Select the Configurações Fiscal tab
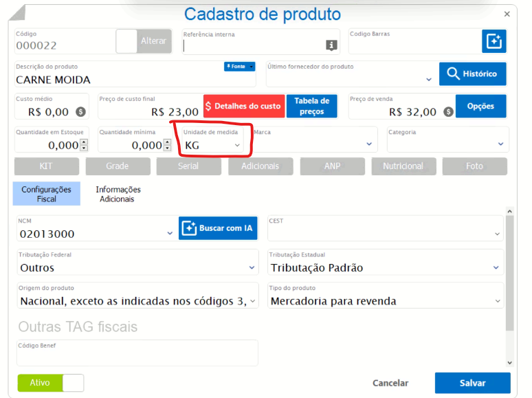Screen dimensions: 532x398 pyautogui.click(x=46, y=195)
